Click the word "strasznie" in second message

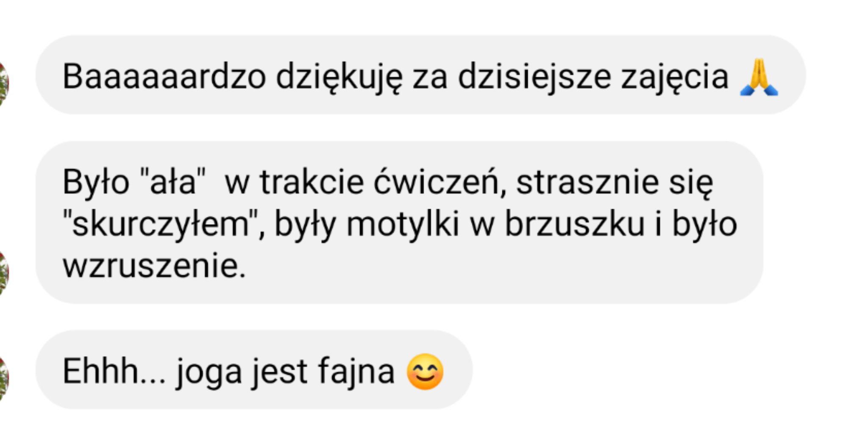pos(587,183)
